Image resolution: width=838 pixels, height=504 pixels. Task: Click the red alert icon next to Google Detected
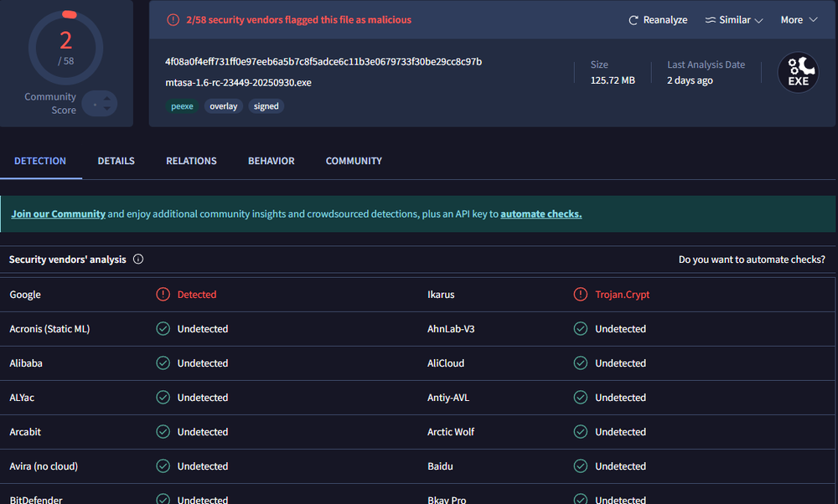tap(163, 294)
